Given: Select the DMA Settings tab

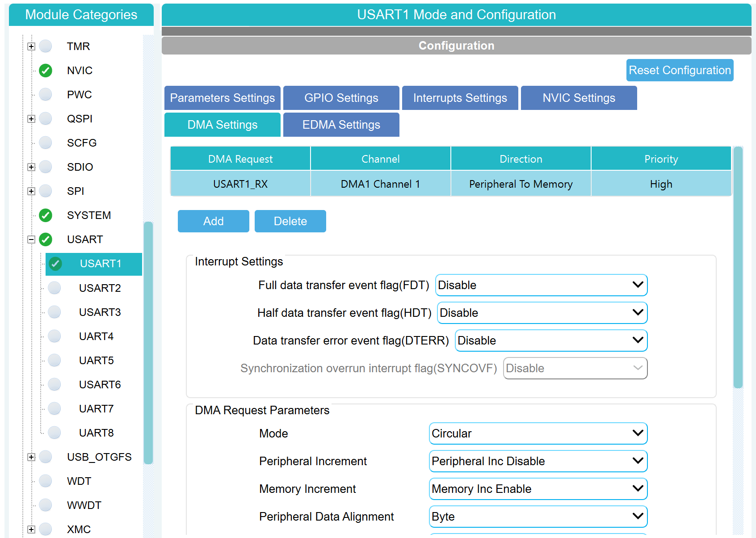Looking at the screenshot, I should [223, 125].
